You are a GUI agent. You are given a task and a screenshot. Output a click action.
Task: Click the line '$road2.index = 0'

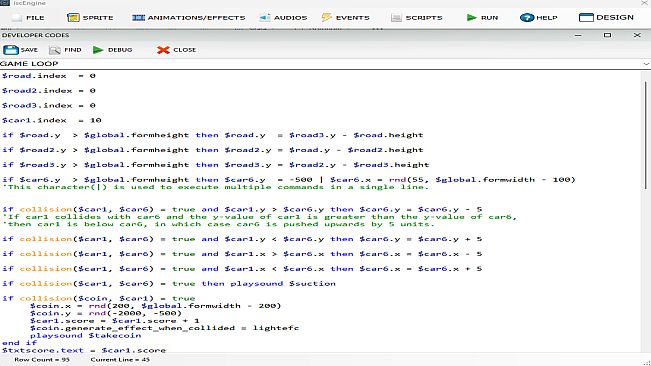click(49, 90)
